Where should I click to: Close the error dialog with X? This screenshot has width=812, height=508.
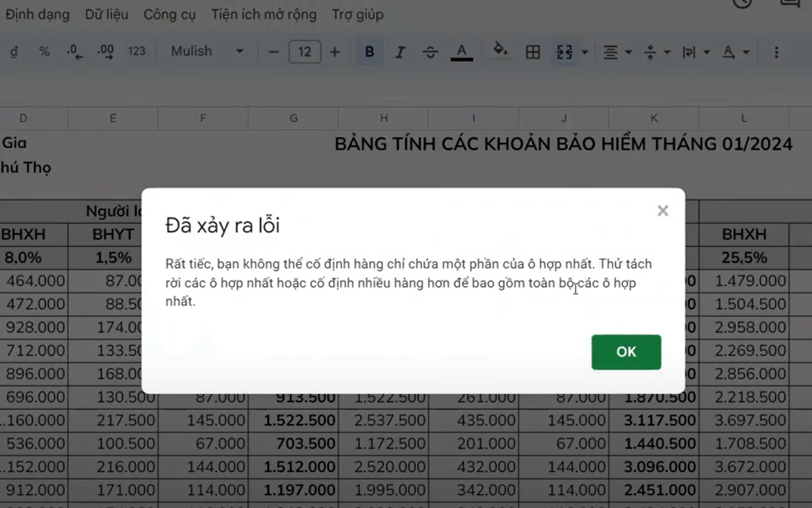[x=662, y=211]
